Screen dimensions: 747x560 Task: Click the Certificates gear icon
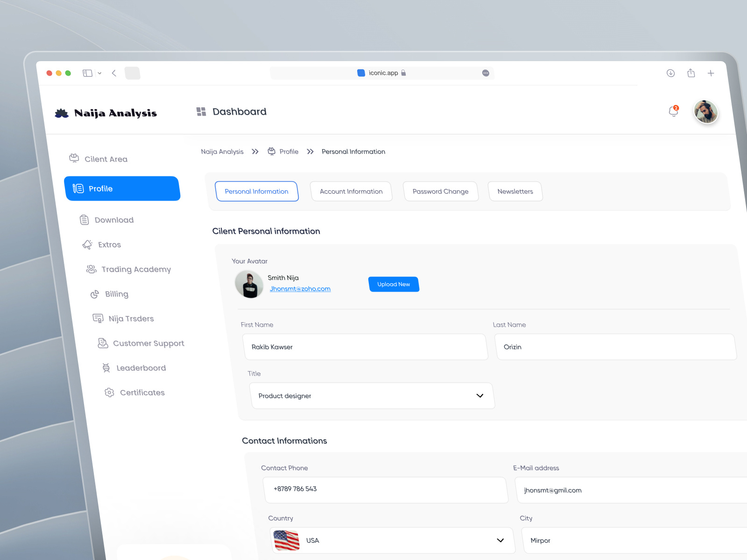coord(109,392)
